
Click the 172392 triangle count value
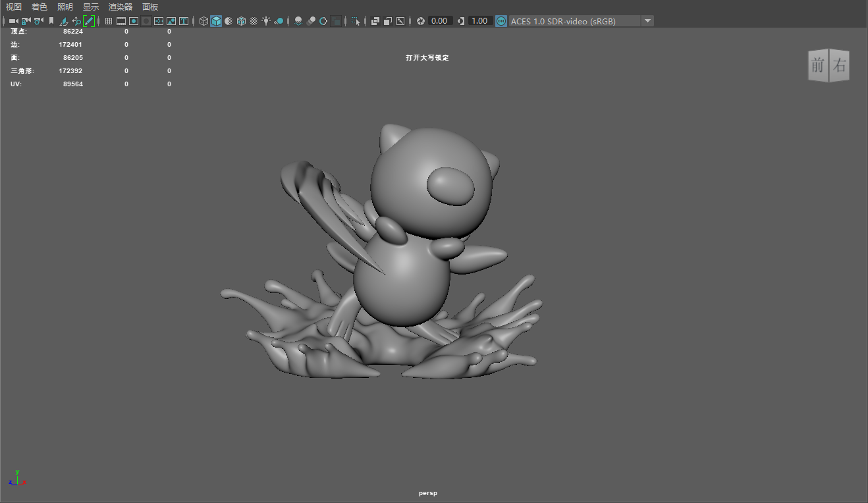point(70,71)
